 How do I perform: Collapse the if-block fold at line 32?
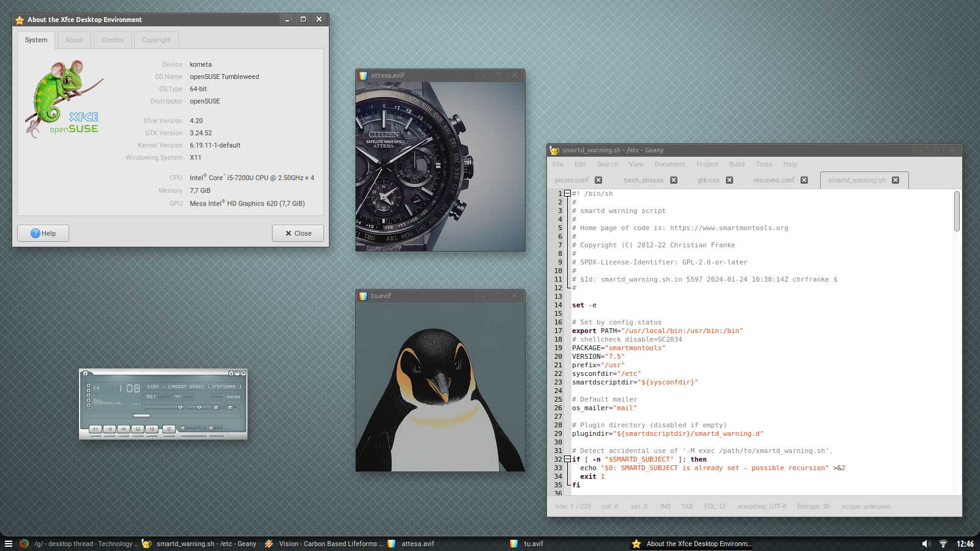tap(567, 459)
